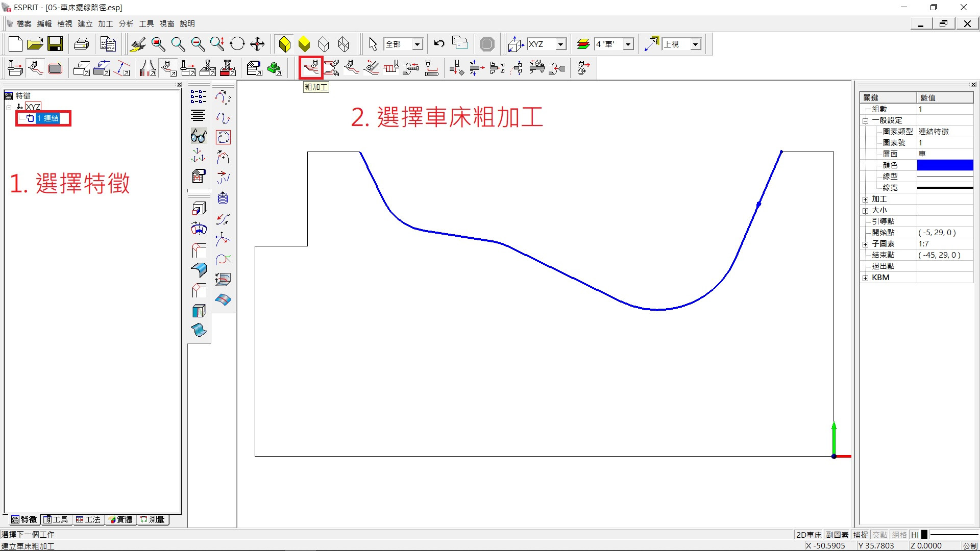Toggle 副圖素 sub-element mode in status bar
Image resolution: width=980 pixels, height=551 pixels.
click(837, 535)
